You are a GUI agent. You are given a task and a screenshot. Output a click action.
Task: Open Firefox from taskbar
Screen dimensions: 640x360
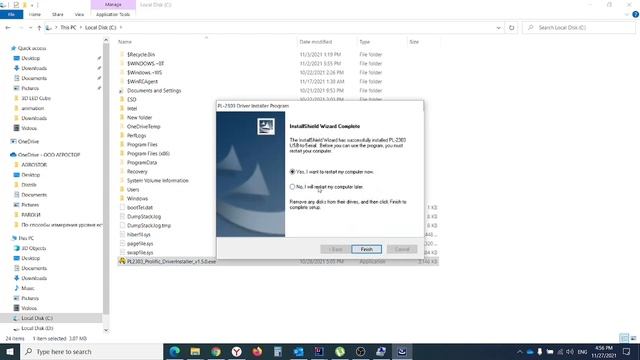[257, 351]
